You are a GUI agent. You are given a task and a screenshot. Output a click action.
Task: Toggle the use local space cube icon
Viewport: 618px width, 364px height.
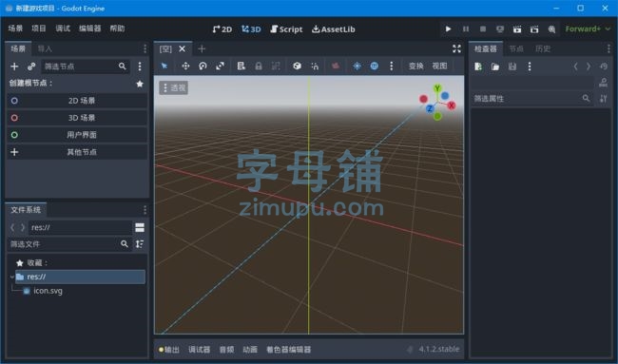coord(298,67)
